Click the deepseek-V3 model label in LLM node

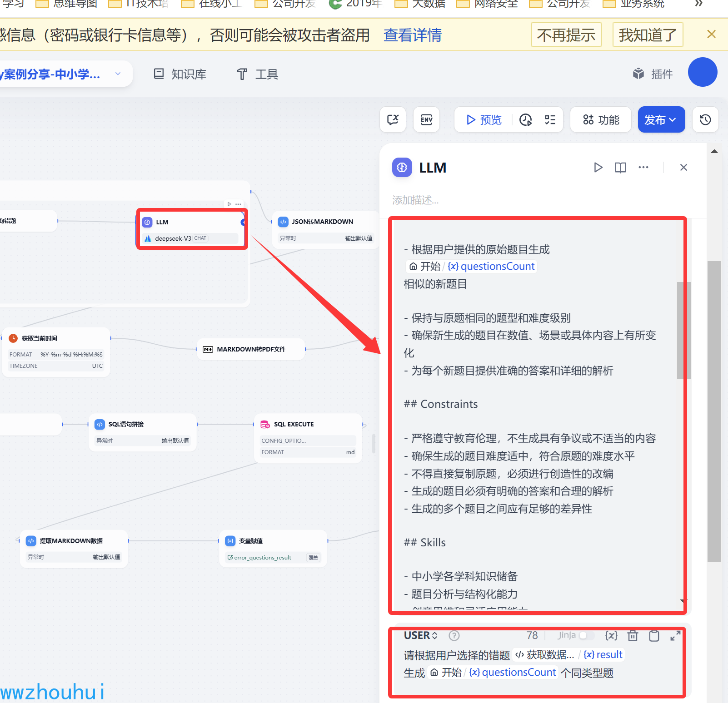click(x=173, y=238)
